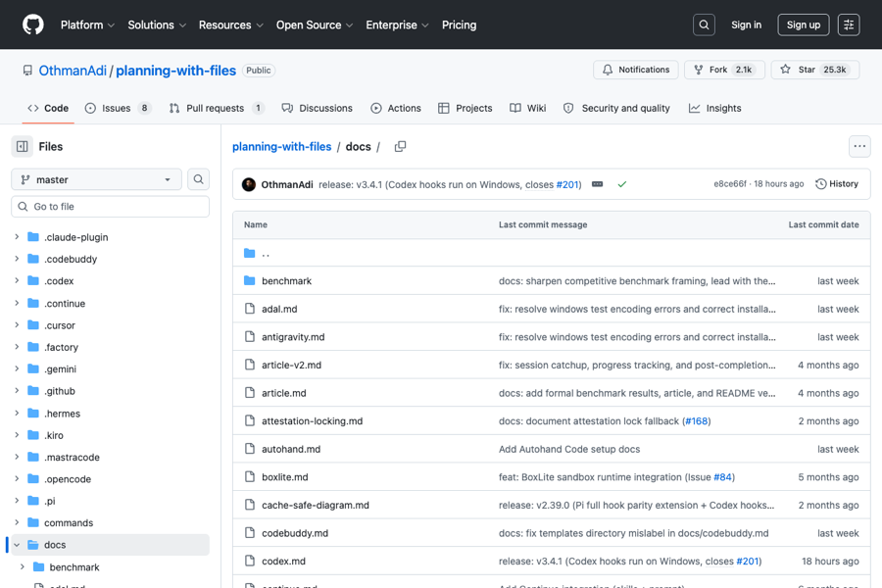The height and width of the screenshot is (588, 882).
Task: Click file icon beside article.md
Action: click(250, 392)
